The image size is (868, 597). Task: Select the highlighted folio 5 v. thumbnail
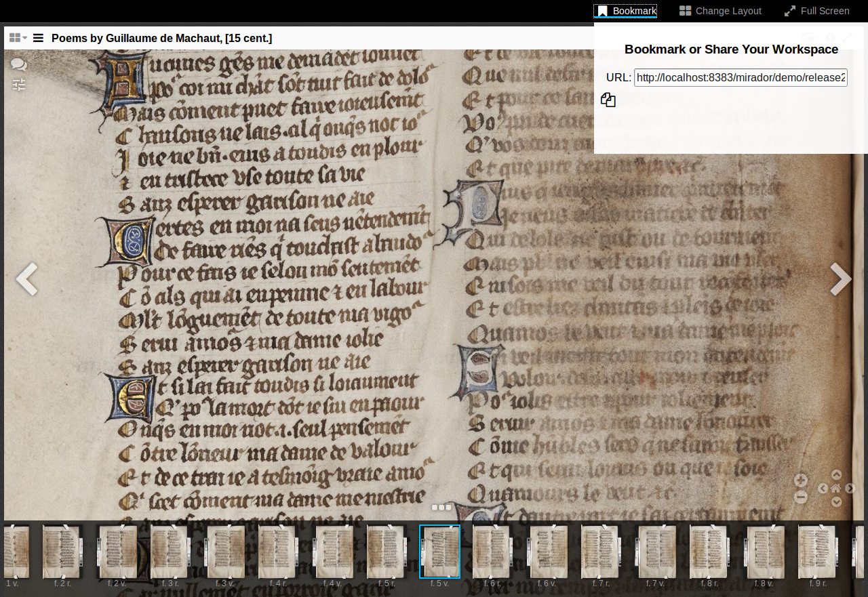click(440, 552)
